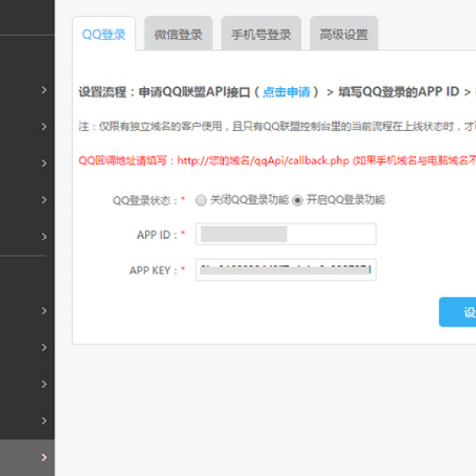The height and width of the screenshot is (476, 476).
Task: Go to the 高级设置 tab
Action: (x=344, y=35)
